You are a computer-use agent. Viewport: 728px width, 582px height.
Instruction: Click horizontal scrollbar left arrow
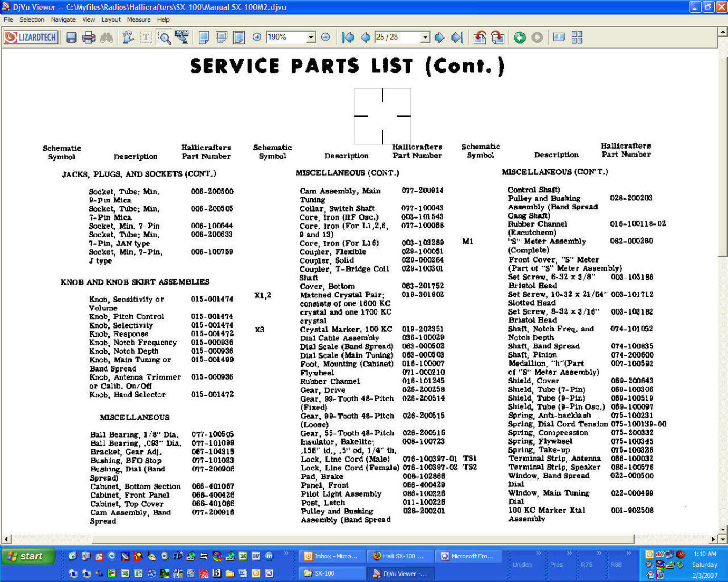click(x=6, y=539)
